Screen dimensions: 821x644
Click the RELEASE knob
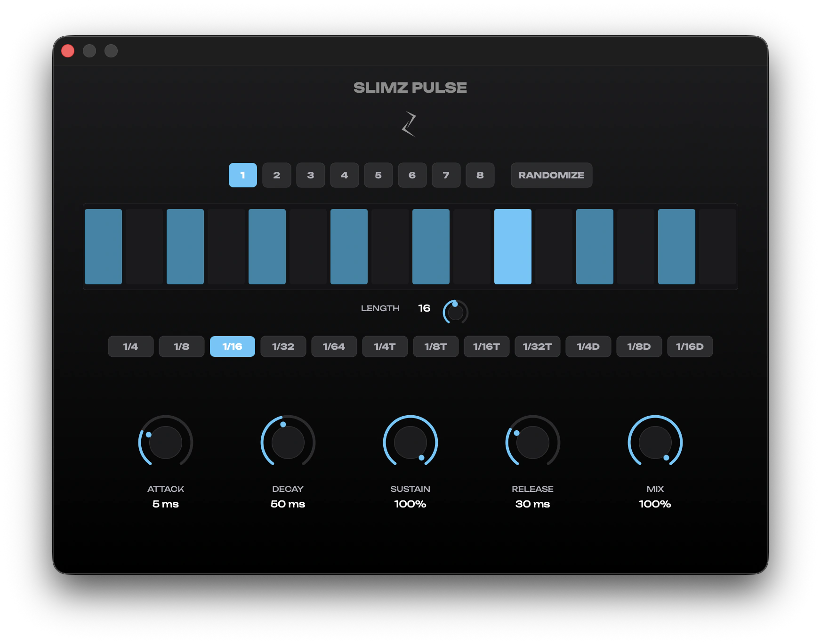(x=533, y=443)
